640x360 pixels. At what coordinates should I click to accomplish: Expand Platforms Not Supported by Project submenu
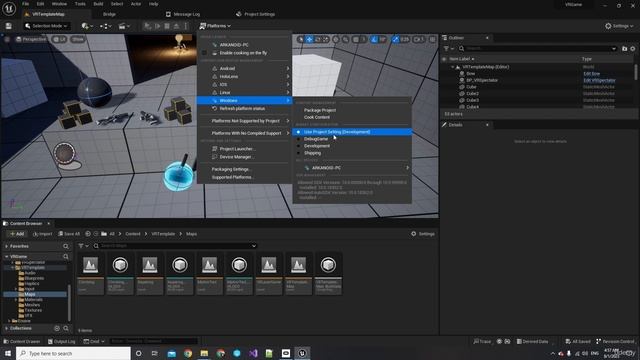(x=244, y=121)
